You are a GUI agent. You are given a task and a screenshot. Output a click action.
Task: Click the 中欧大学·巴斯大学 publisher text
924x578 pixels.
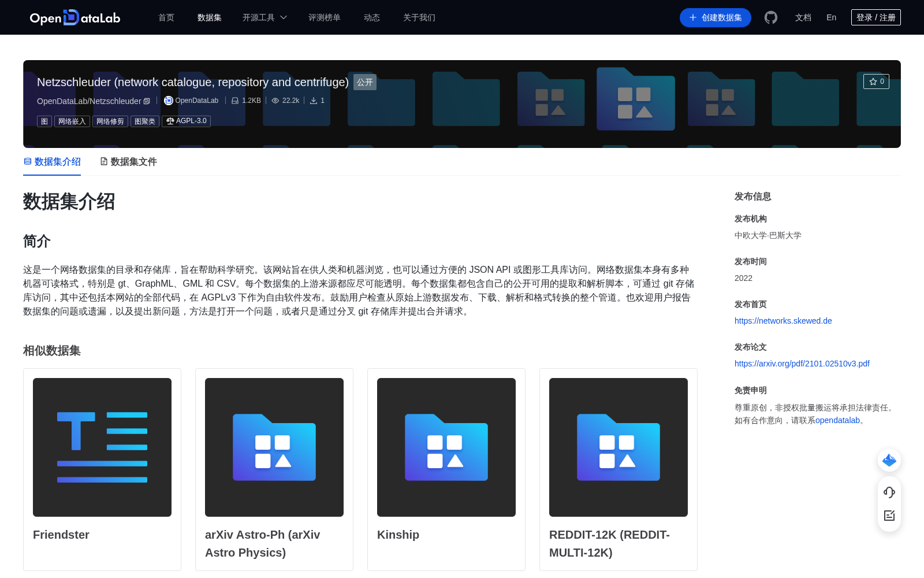click(x=768, y=235)
